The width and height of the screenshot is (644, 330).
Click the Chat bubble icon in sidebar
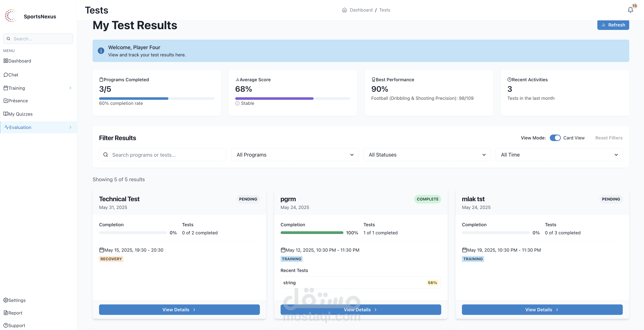(x=6, y=75)
